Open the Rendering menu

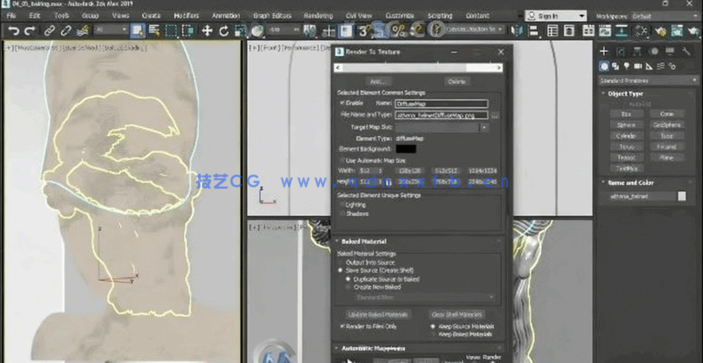318,16
